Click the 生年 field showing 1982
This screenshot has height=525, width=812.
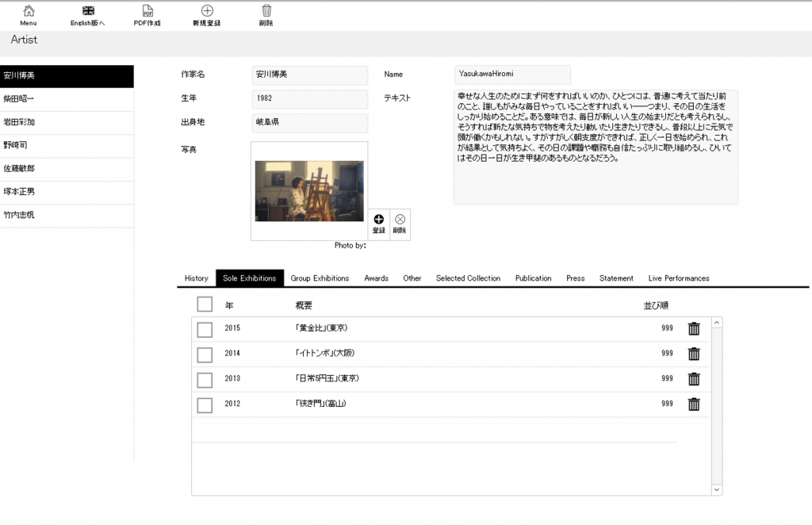click(x=309, y=99)
